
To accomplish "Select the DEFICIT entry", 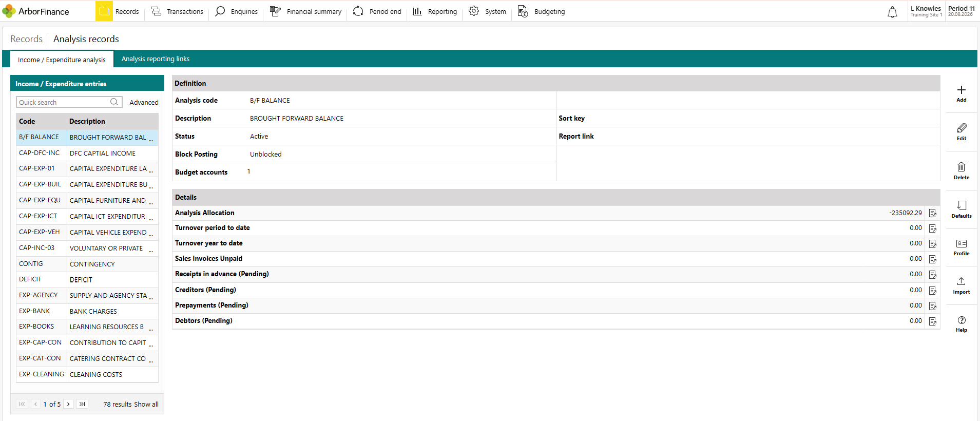I will [x=87, y=279].
